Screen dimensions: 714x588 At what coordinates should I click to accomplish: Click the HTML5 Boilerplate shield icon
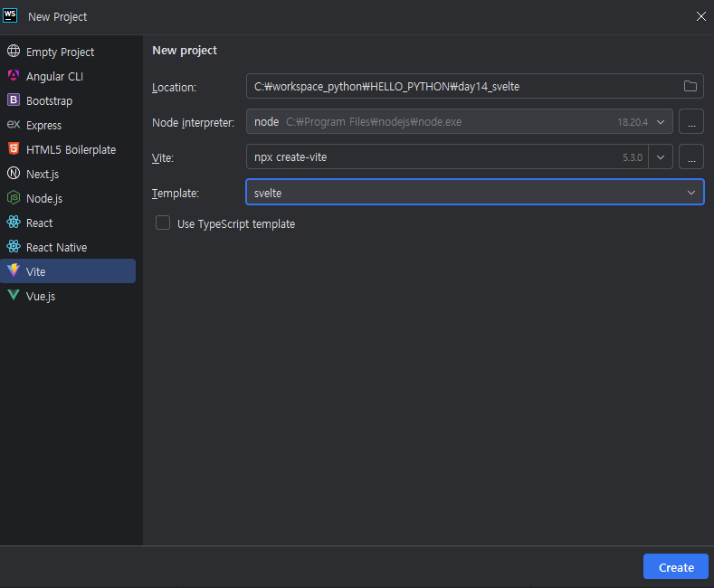14,148
